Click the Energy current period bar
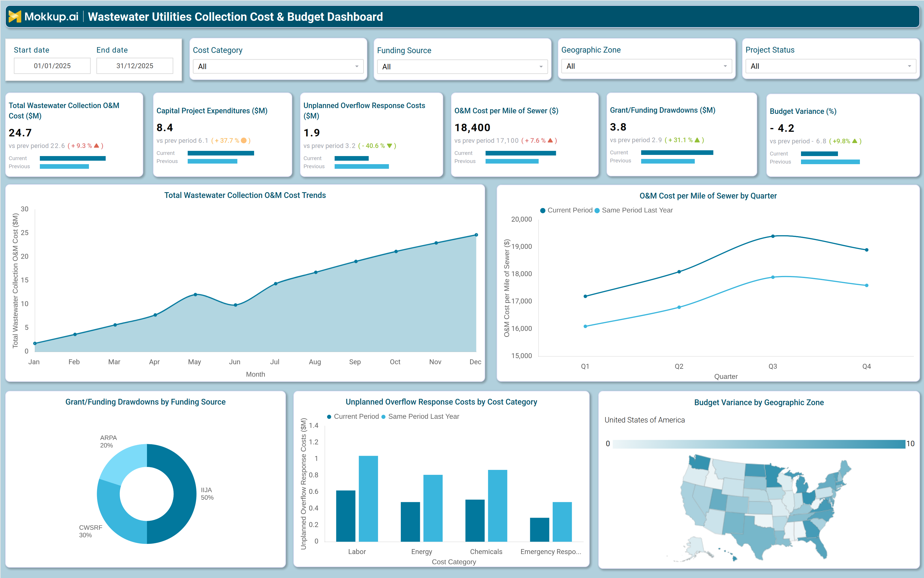This screenshot has height=578, width=924. pos(410,522)
